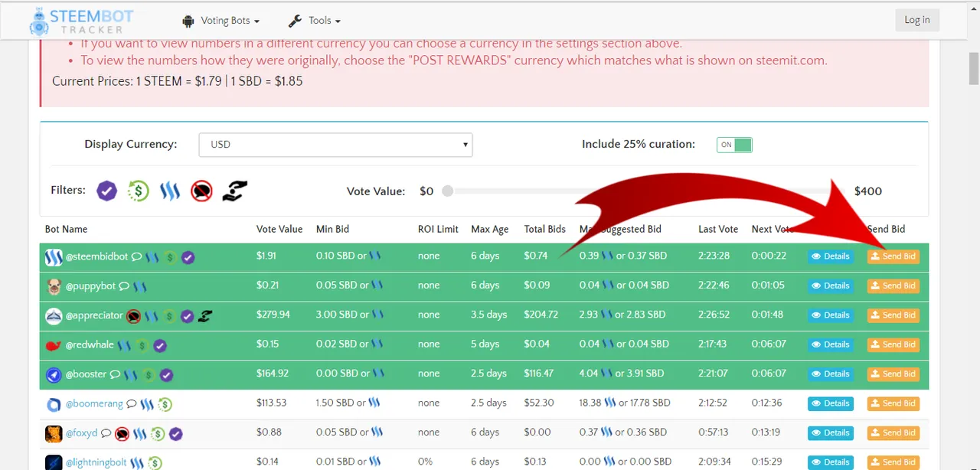Image resolution: width=980 pixels, height=470 pixels.
Task: Open Details for @lightningbolt
Action: [x=831, y=462]
